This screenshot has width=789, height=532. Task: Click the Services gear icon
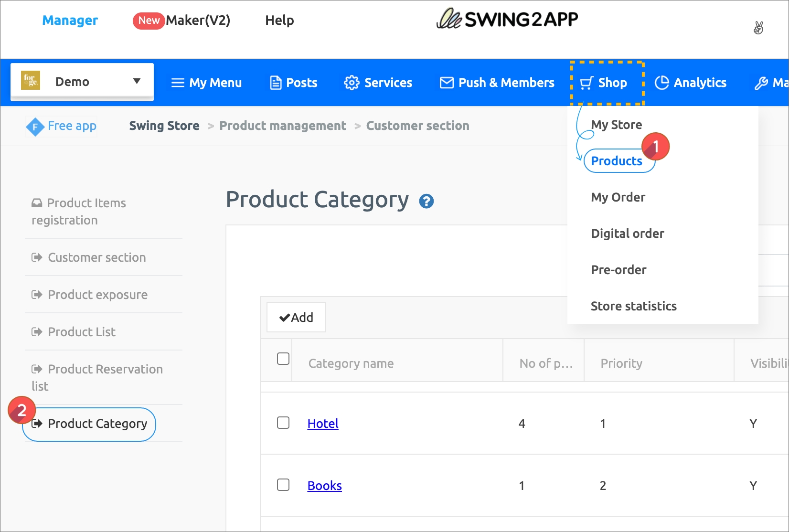click(352, 83)
